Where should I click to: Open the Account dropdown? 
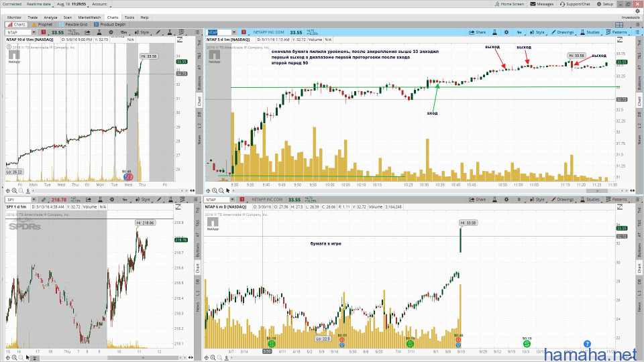(x=100, y=4)
